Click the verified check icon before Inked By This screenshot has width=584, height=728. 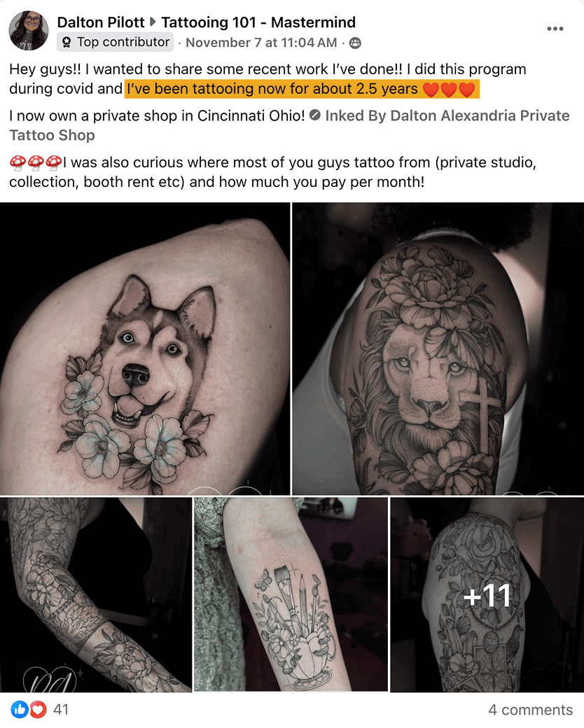(x=315, y=115)
